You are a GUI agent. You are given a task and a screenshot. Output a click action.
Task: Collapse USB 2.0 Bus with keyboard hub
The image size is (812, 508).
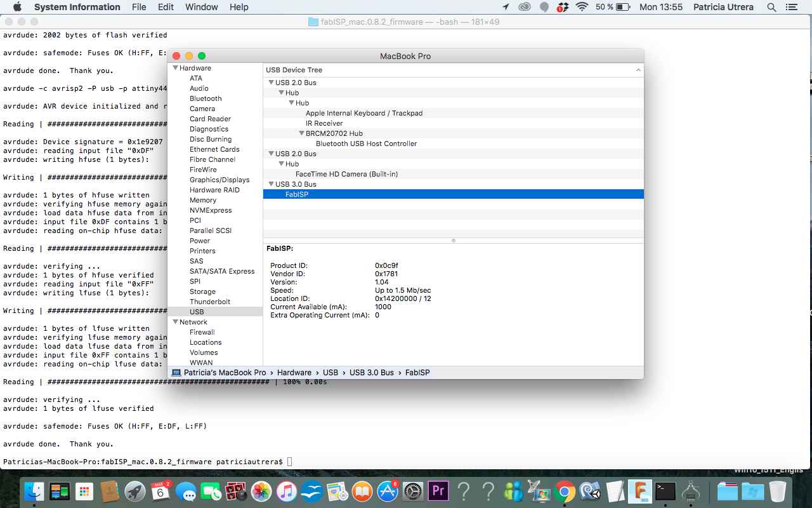point(271,83)
